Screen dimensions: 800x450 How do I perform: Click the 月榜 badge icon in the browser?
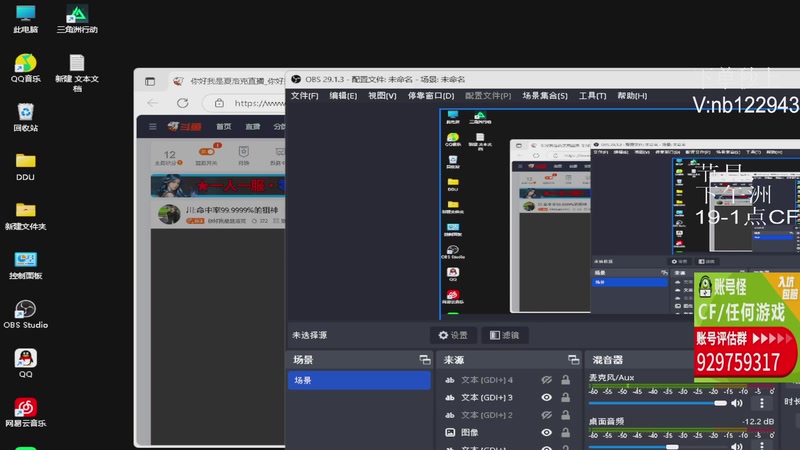244,155
